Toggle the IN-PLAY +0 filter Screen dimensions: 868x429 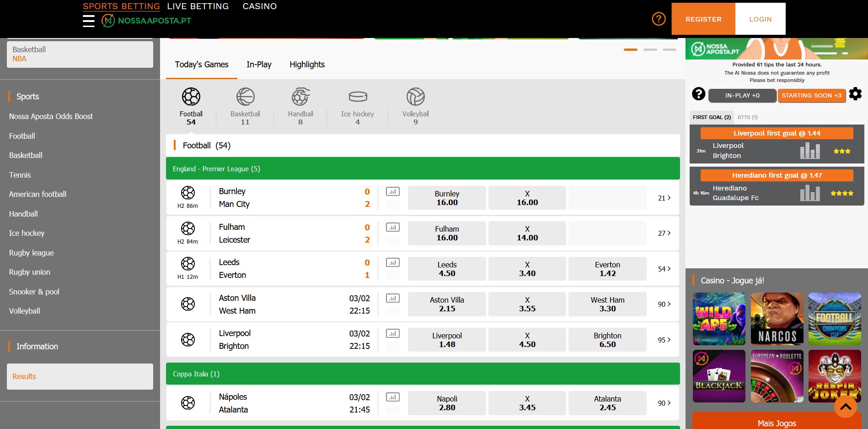(x=742, y=96)
